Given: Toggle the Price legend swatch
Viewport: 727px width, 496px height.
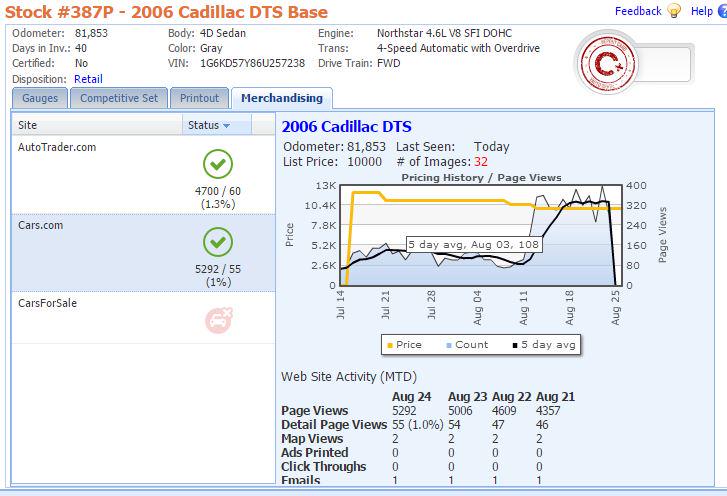Looking at the screenshot, I should click(x=389, y=345).
